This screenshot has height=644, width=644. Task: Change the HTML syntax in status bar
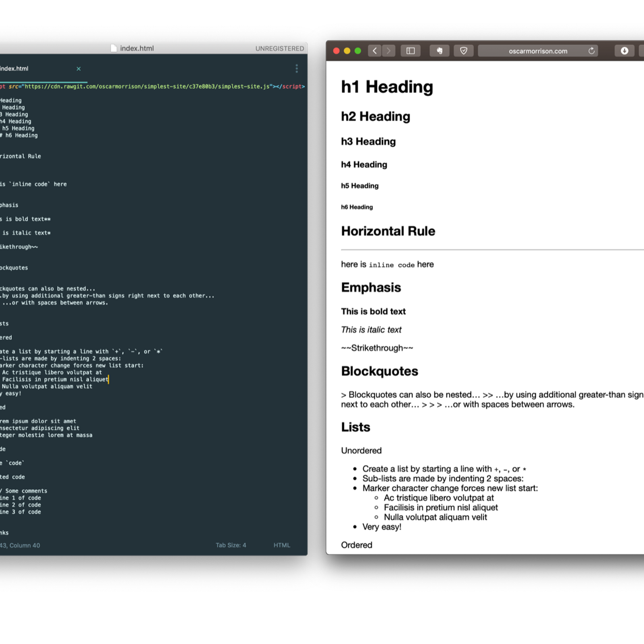282,545
